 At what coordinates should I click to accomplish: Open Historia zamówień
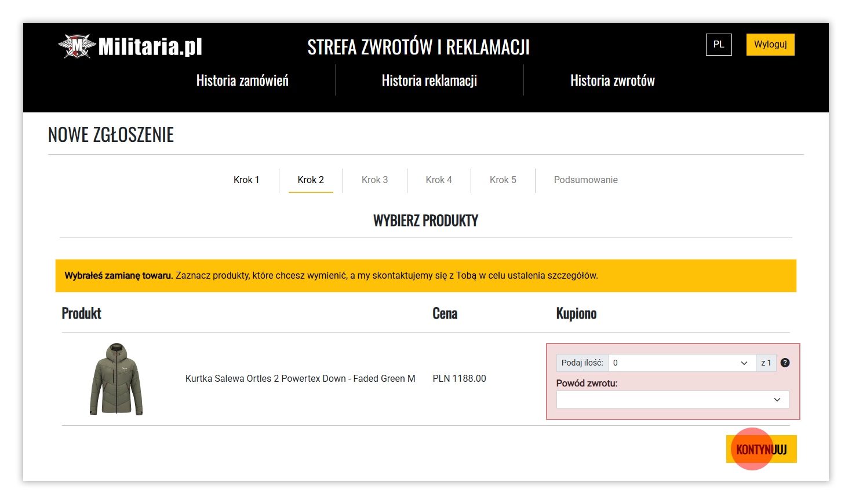[x=242, y=81]
